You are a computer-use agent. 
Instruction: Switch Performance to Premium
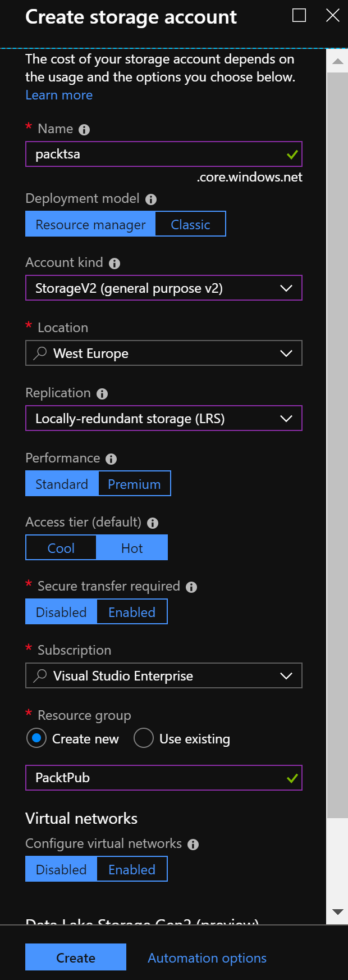(x=134, y=484)
